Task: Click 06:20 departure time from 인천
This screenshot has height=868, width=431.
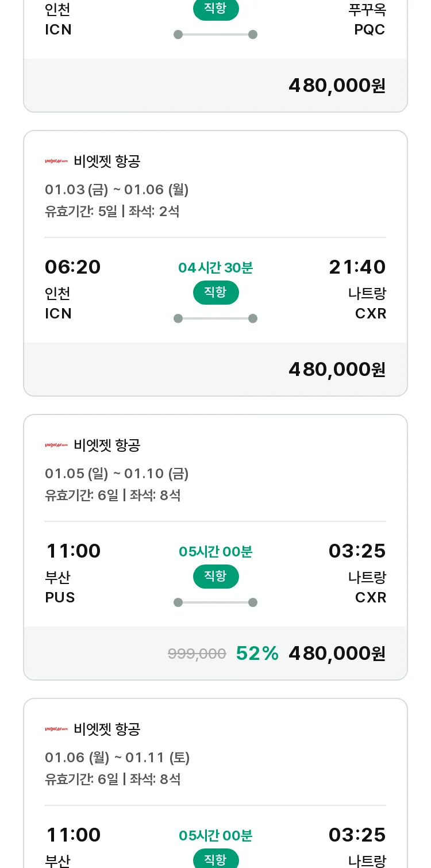Action: (73, 267)
